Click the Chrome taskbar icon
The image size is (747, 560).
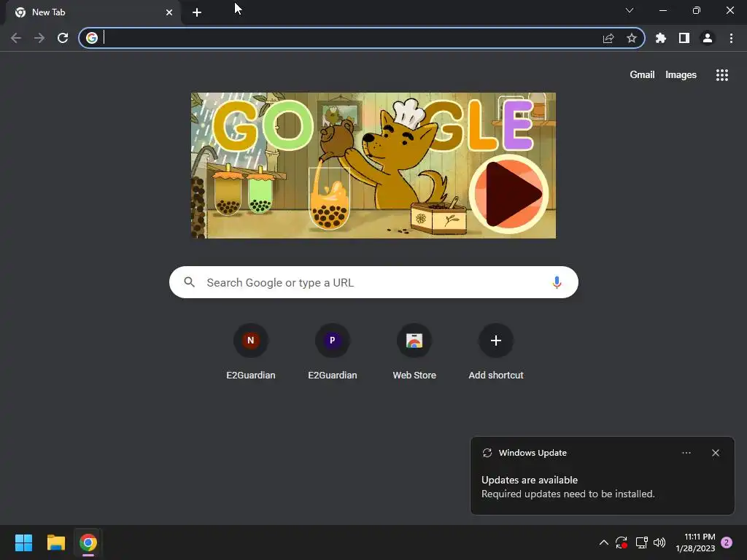pyautogui.click(x=88, y=542)
